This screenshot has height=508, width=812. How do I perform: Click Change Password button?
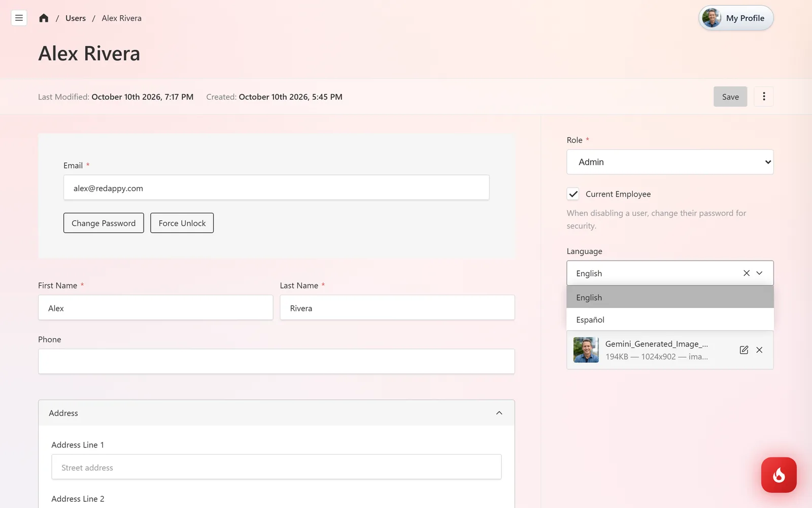click(x=104, y=223)
